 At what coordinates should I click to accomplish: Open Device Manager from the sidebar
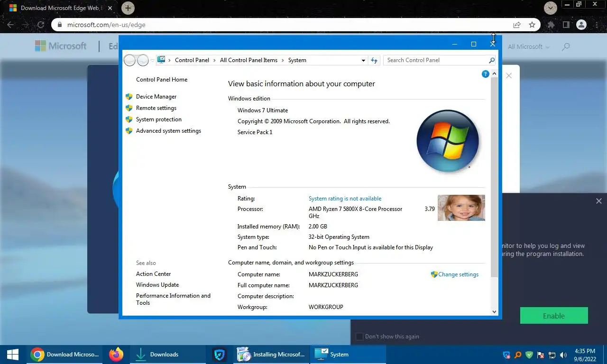coord(156,97)
